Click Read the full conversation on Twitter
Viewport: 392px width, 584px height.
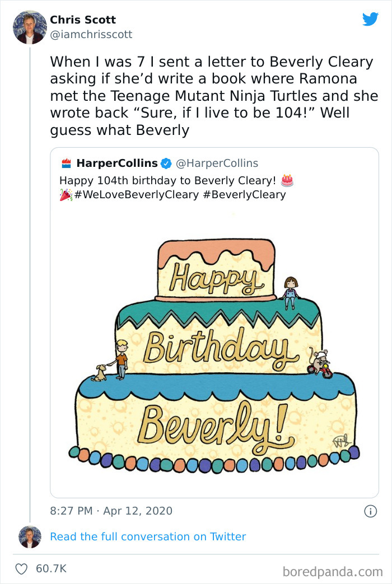pos(148,536)
